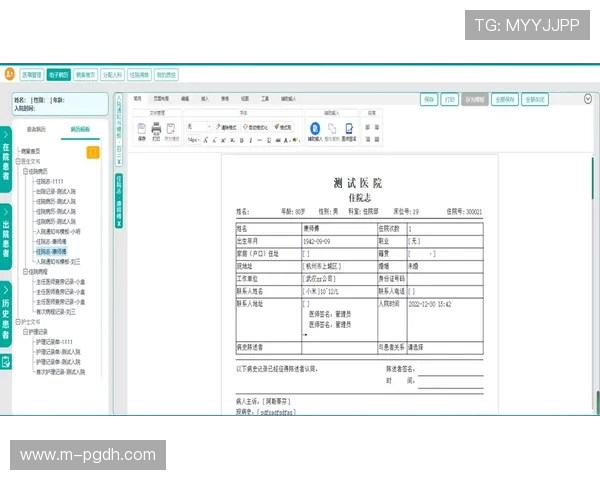The image size is (600, 480).
Task: Click the 住院清单 top button
Action: tap(139, 75)
